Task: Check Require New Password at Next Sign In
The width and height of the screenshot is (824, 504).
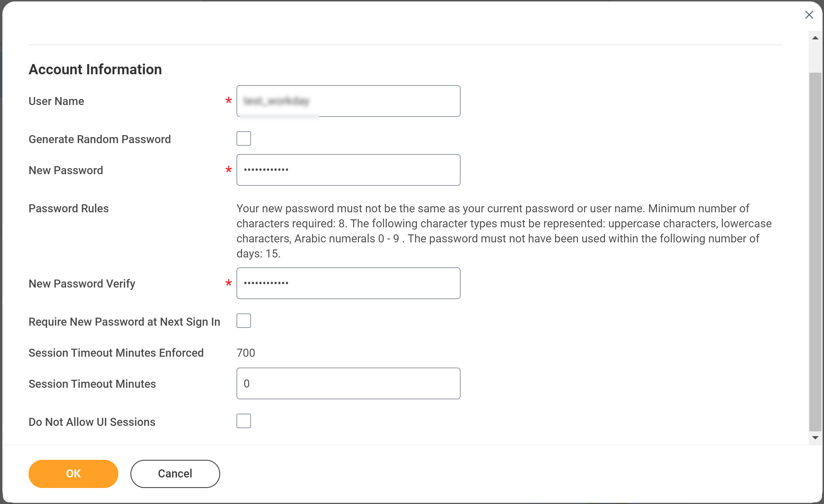Action: coord(244,321)
